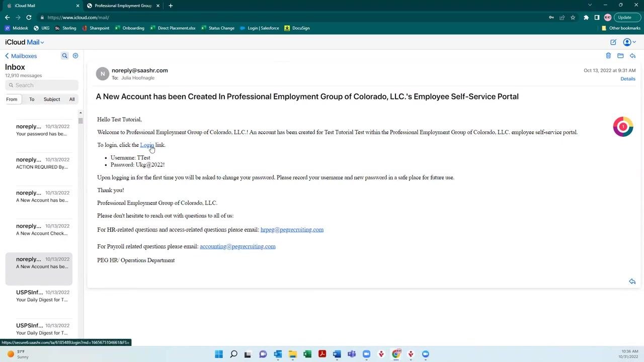Open the DocuSign bookmark
644x362 pixels.
[297, 28]
